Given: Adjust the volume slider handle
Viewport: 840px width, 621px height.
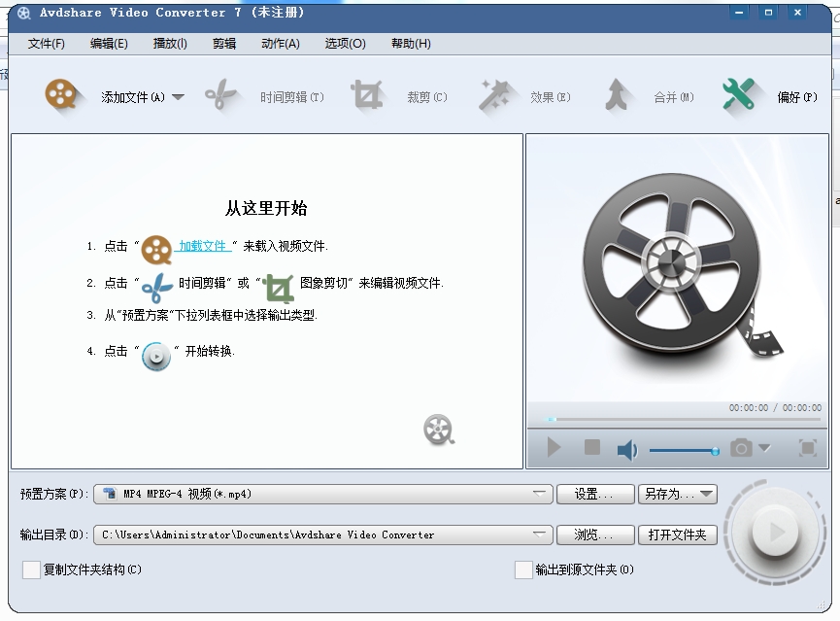Looking at the screenshot, I should (715, 452).
